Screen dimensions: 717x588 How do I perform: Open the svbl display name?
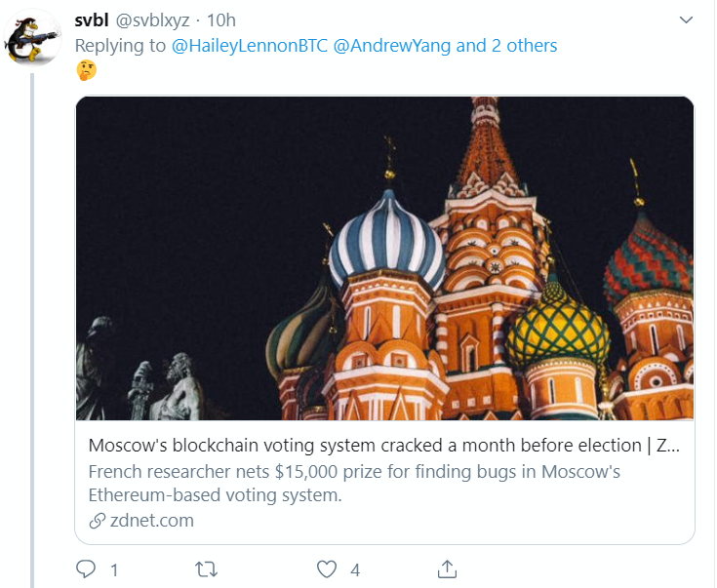coord(92,20)
